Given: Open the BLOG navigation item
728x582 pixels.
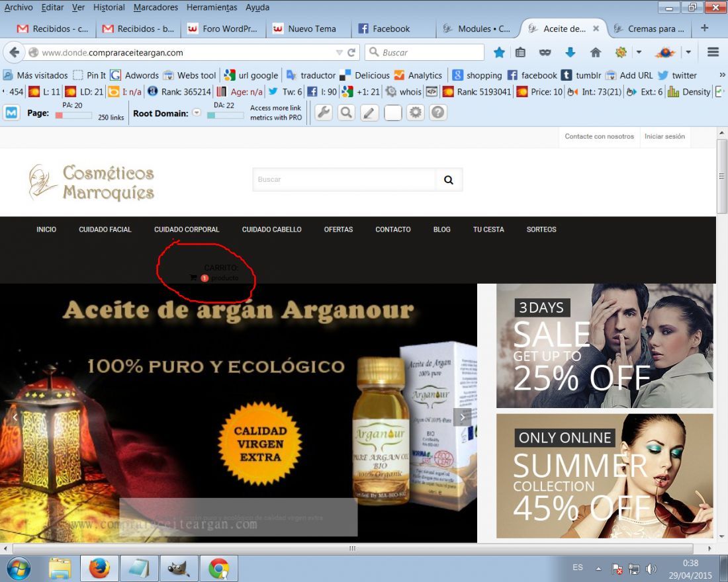Looking at the screenshot, I should (x=441, y=229).
